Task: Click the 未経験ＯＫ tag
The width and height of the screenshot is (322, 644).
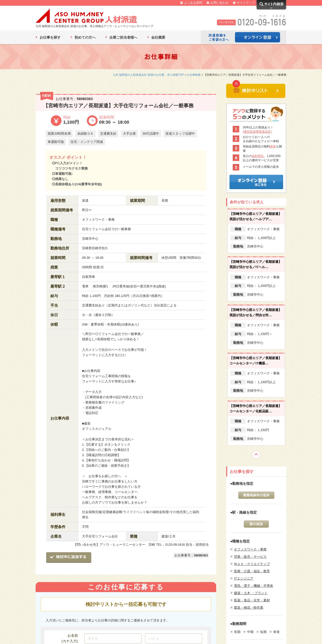Action: [85, 134]
